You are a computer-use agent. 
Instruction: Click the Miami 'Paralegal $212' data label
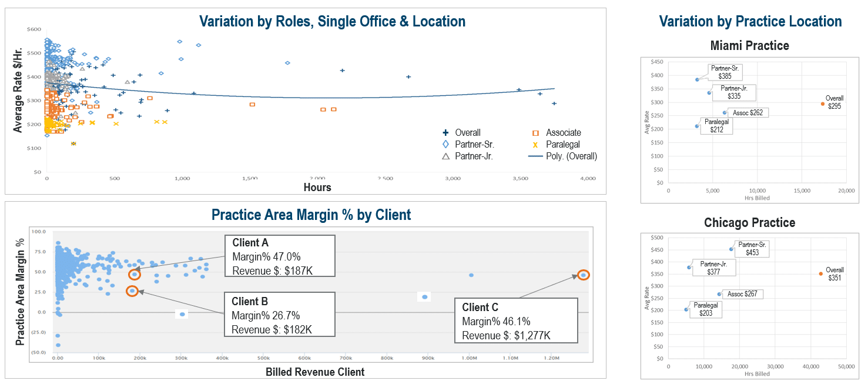(x=718, y=126)
